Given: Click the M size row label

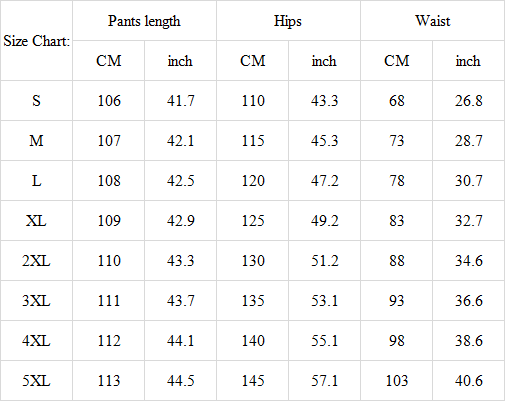Looking at the screenshot, I should [36, 140].
